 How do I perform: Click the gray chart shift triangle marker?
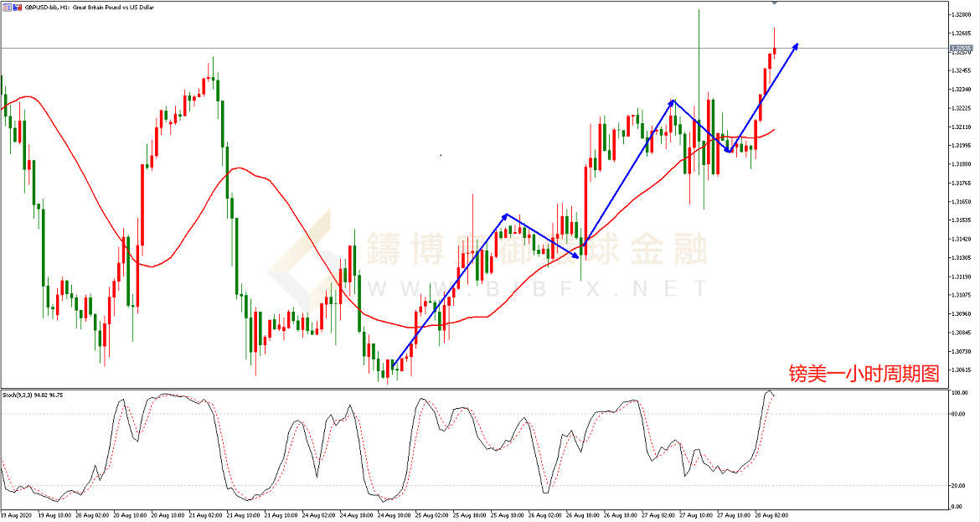tap(774, 3)
